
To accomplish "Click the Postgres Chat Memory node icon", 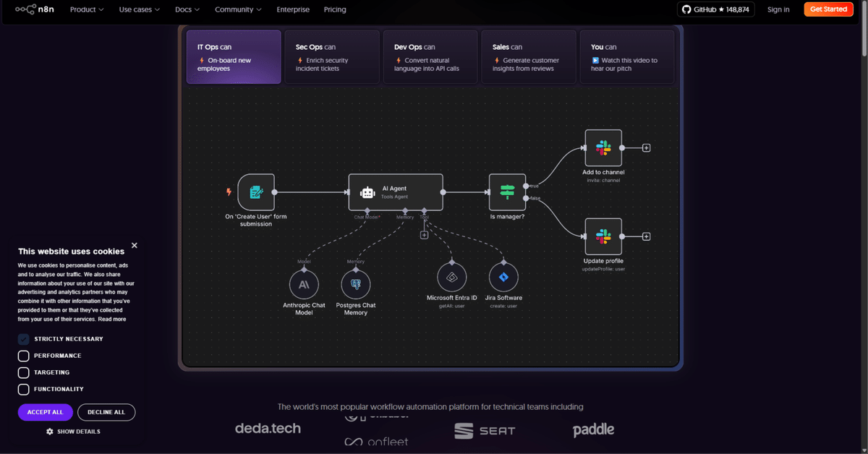I will point(355,285).
